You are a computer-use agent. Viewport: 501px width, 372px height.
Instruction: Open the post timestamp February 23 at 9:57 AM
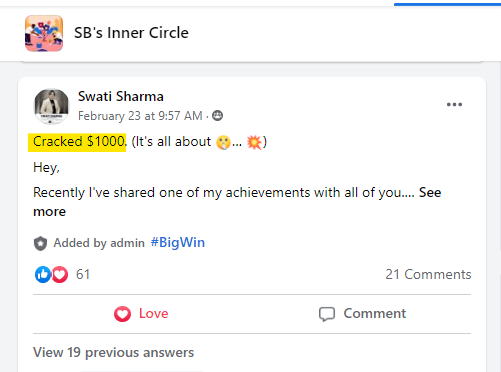click(140, 116)
